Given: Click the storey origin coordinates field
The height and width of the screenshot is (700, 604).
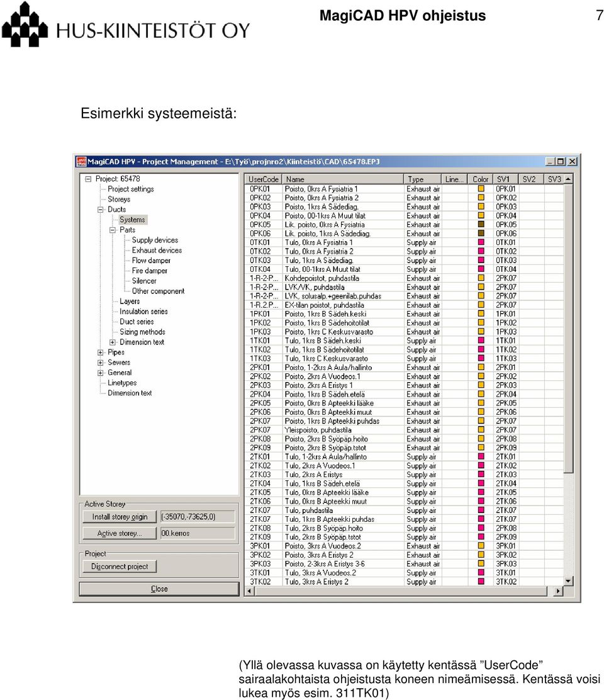Looking at the screenshot, I should [x=197, y=517].
